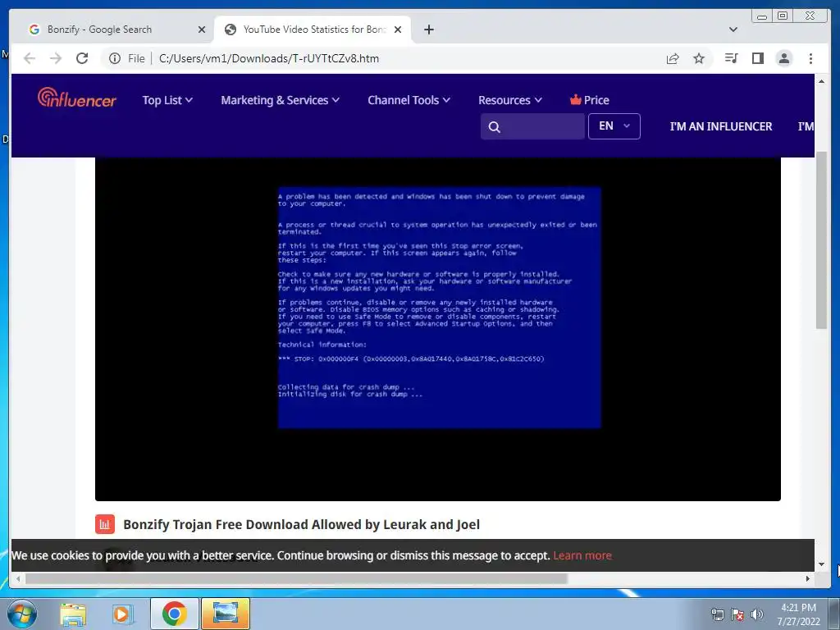840x630 pixels.
Task: Open a new tab with plus button
Action: click(x=429, y=30)
